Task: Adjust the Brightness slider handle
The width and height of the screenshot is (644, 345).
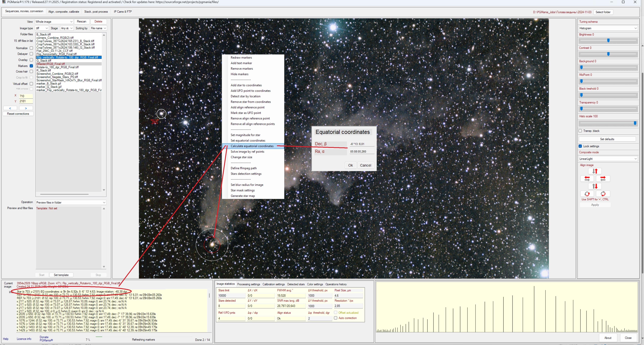Action: pyautogui.click(x=608, y=40)
